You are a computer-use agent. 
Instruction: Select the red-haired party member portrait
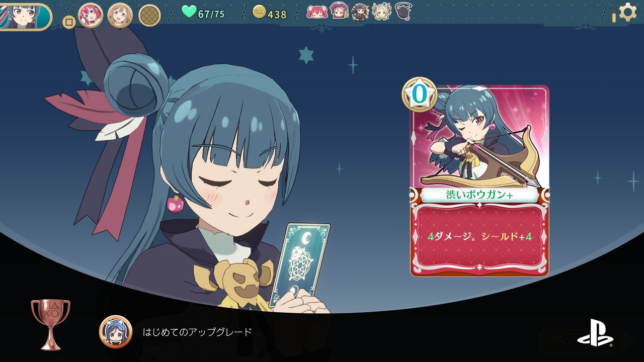(91, 15)
